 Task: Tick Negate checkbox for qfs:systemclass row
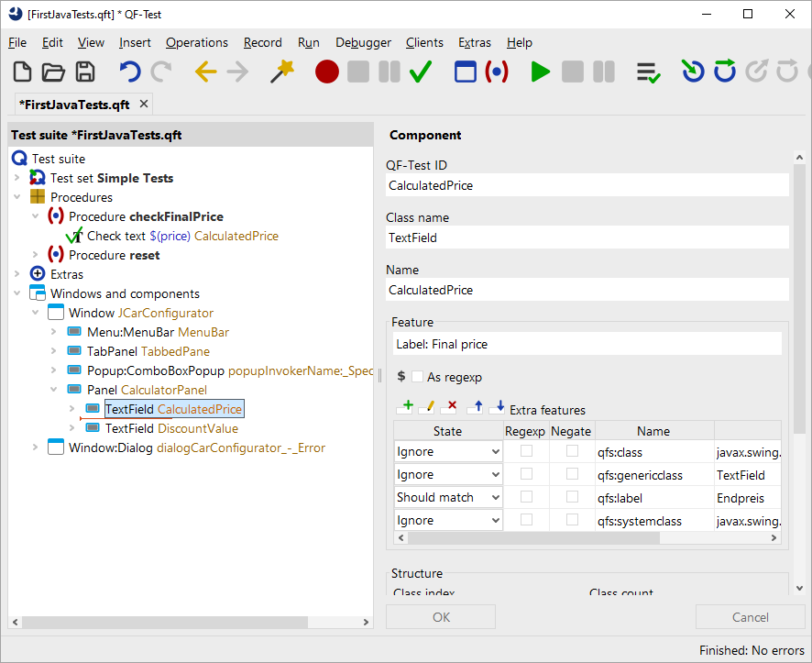[572, 520]
